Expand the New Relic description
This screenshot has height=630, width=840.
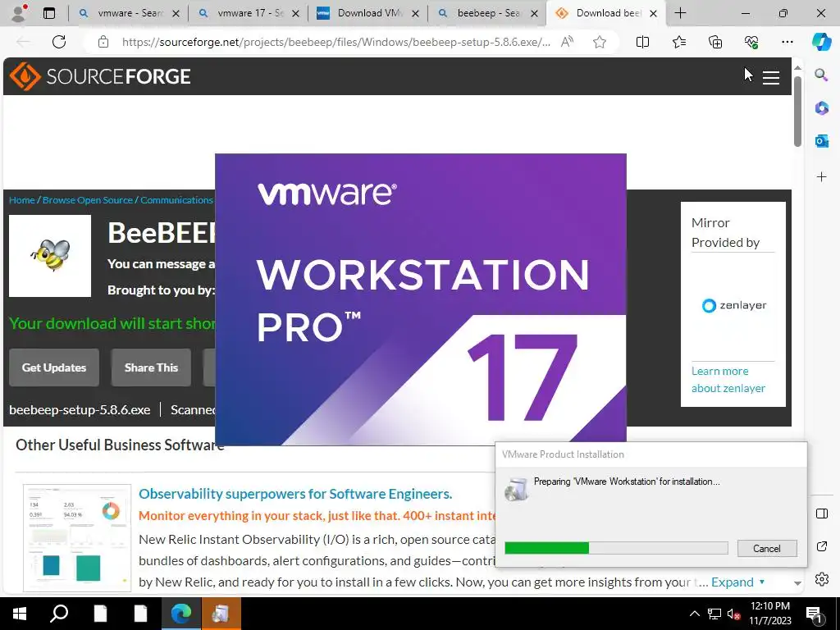[737, 582]
